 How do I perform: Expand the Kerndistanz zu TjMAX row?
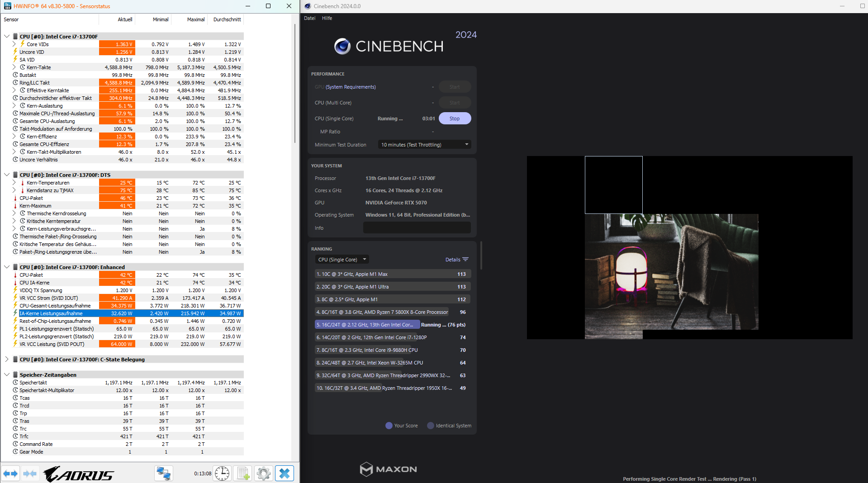[x=14, y=190]
